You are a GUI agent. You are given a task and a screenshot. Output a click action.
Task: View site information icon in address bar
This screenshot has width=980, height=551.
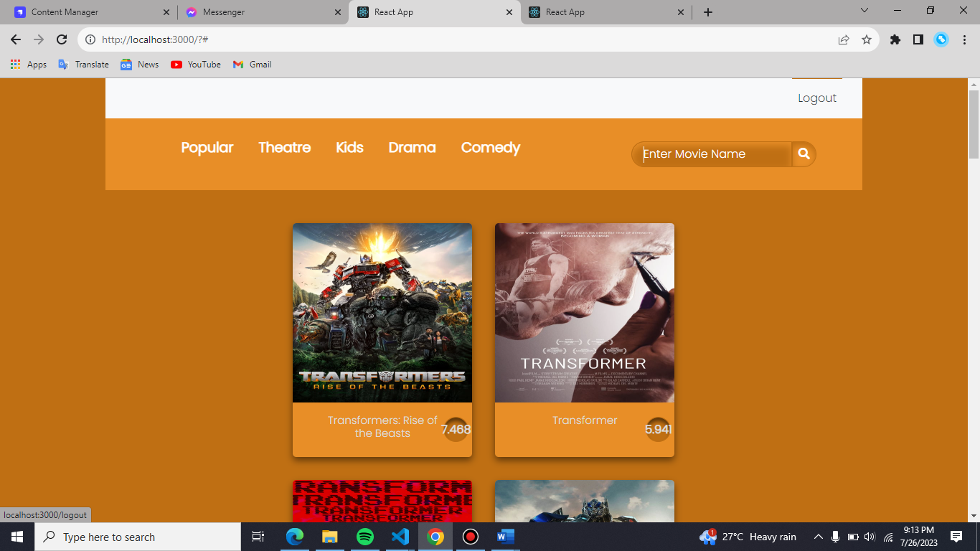click(90, 39)
